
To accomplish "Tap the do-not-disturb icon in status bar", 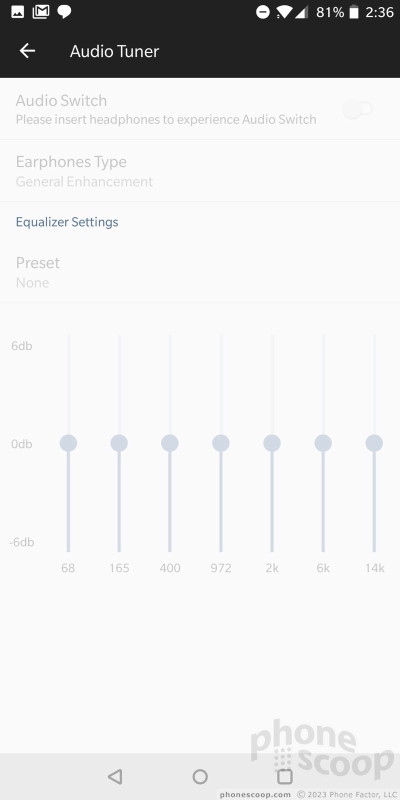I will (263, 12).
